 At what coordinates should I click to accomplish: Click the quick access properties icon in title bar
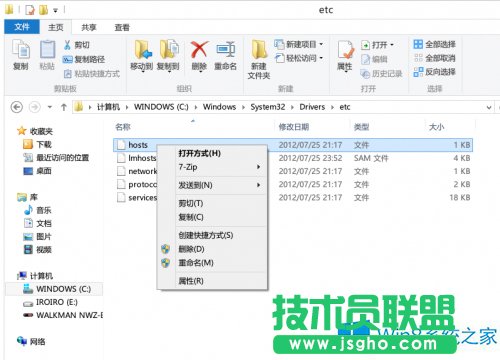coord(30,10)
